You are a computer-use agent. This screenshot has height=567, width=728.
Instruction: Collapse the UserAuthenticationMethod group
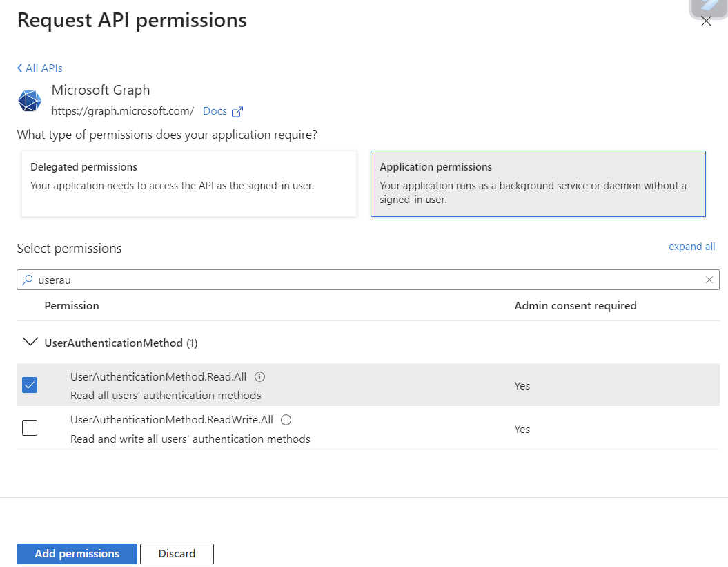[30, 342]
